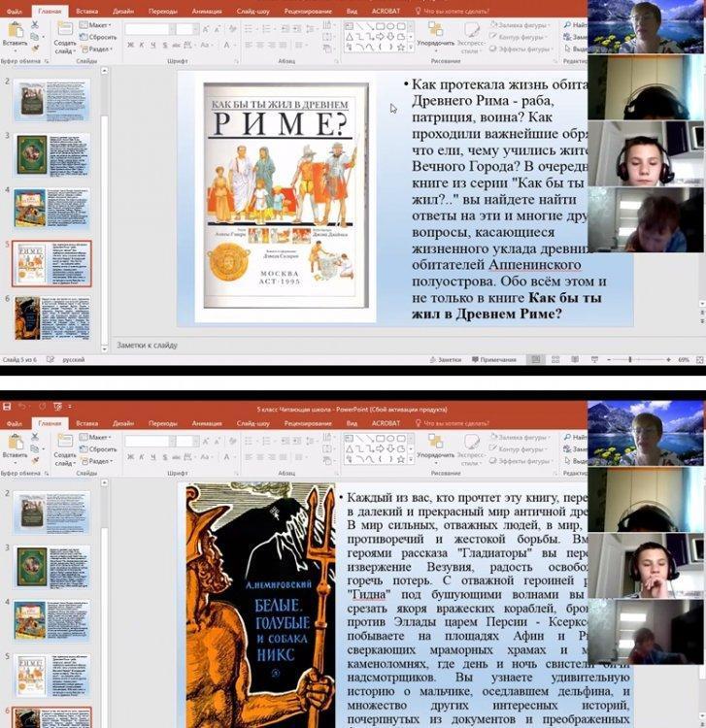706x728 pixels.
Task: Click zoom in plus in top status bar
Action: [x=668, y=359]
